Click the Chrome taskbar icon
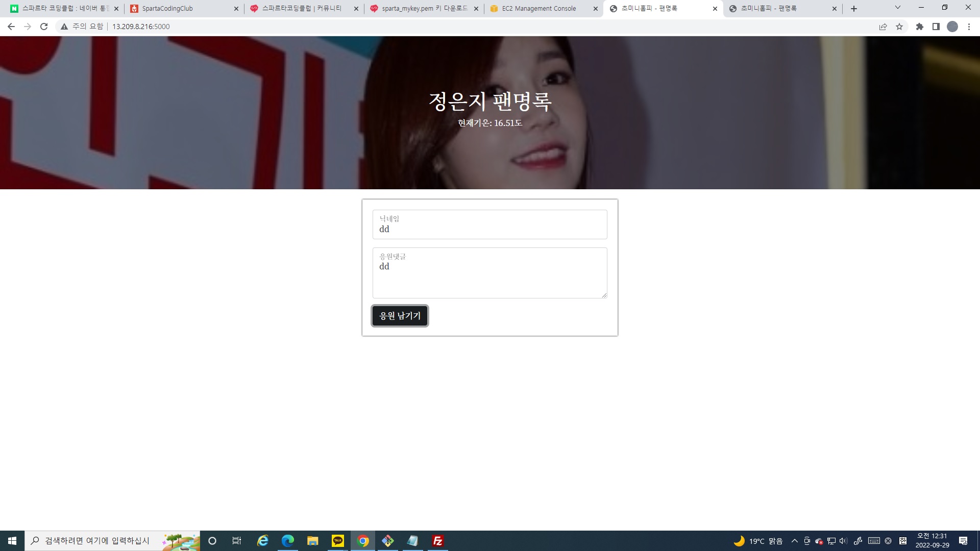This screenshot has height=551, width=980. [363, 541]
